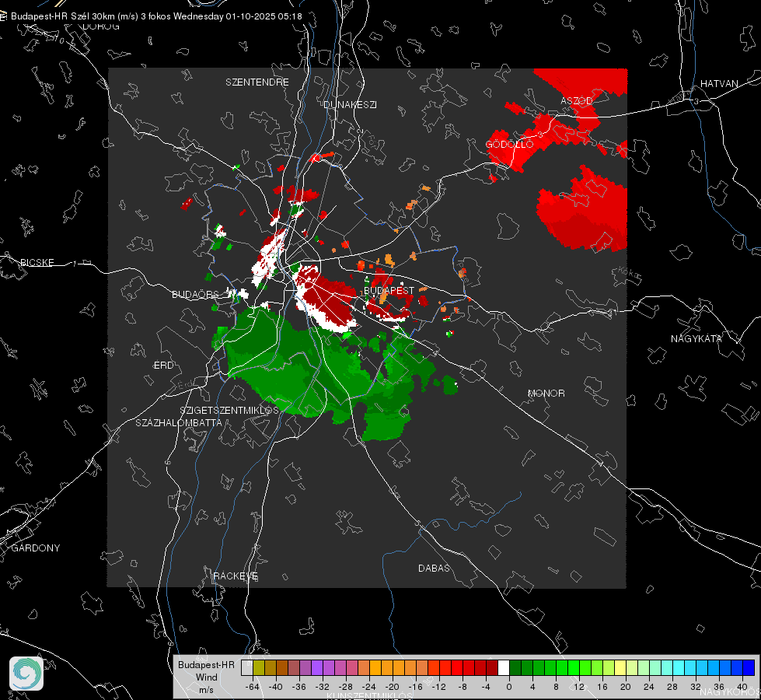Screen dimensions: 761x700
Task: Click the HATVAN map label
Action: coord(719,83)
